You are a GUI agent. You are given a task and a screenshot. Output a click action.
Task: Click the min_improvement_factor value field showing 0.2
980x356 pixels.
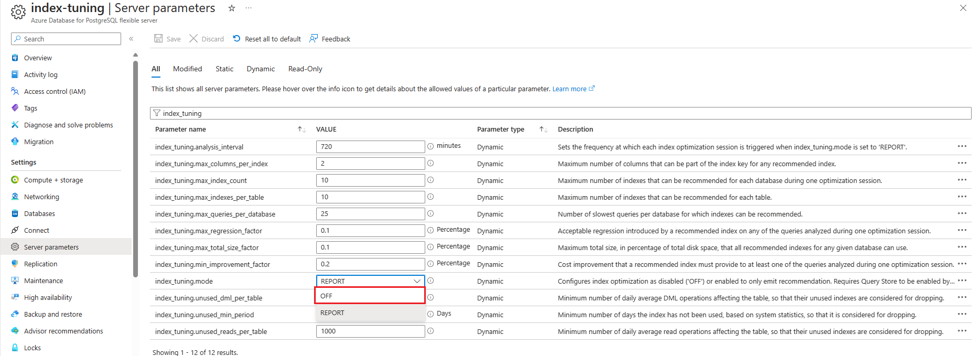tap(371, 264)
